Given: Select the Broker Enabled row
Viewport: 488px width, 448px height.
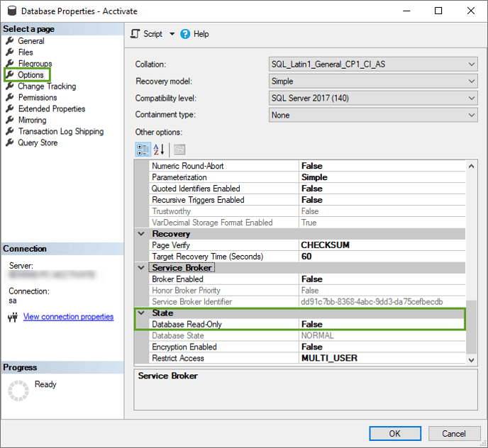Looking at the screenshot, I should (308, 279).
